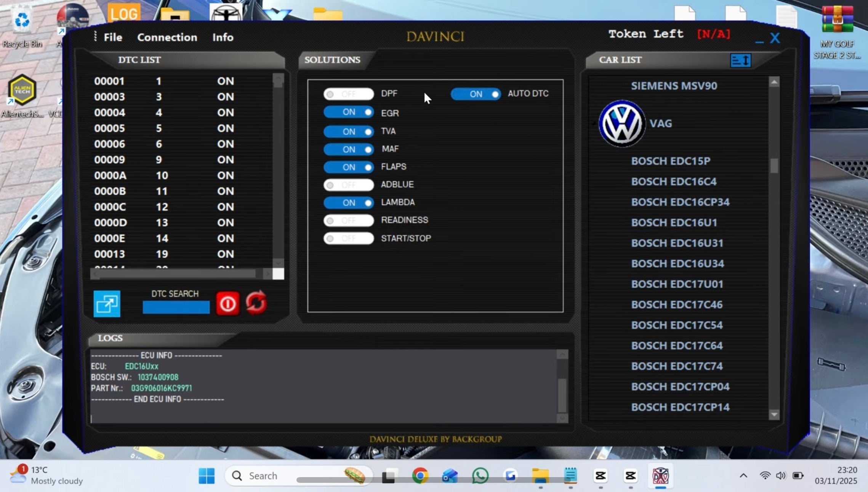Viewport: 868px width, 492px height.
Task: Click inside the DTC SEARCH input field
Action: click(176, 307)
